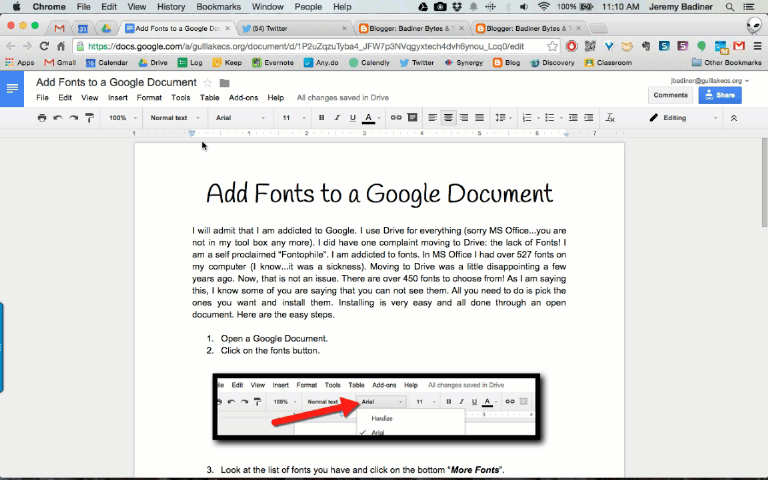Open the Normal text style dropdown

(175, 118)
